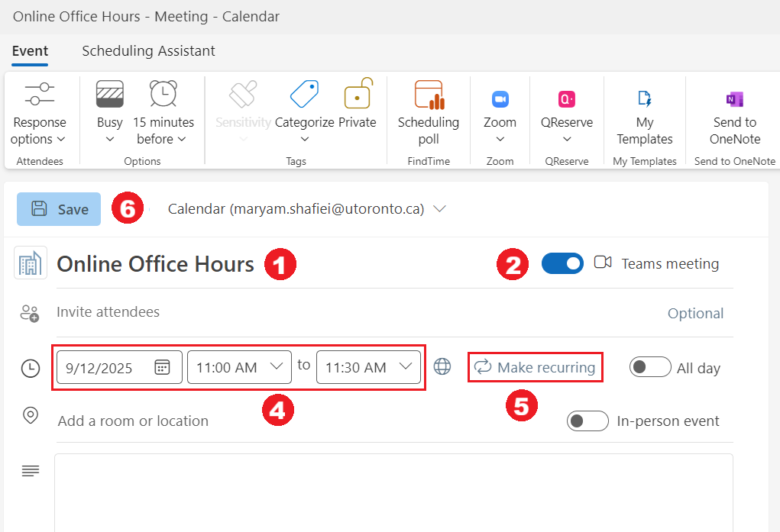
Task: Open Categorize options
Action: [x=304, y=114]
